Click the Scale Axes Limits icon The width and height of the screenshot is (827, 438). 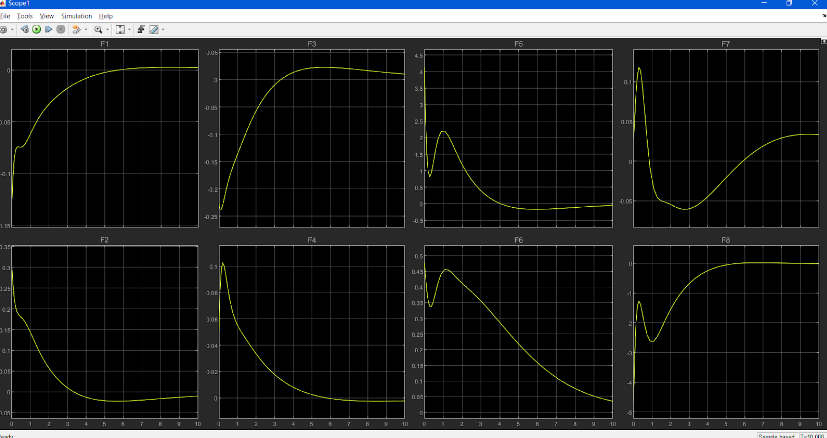(x=119, y=30)
